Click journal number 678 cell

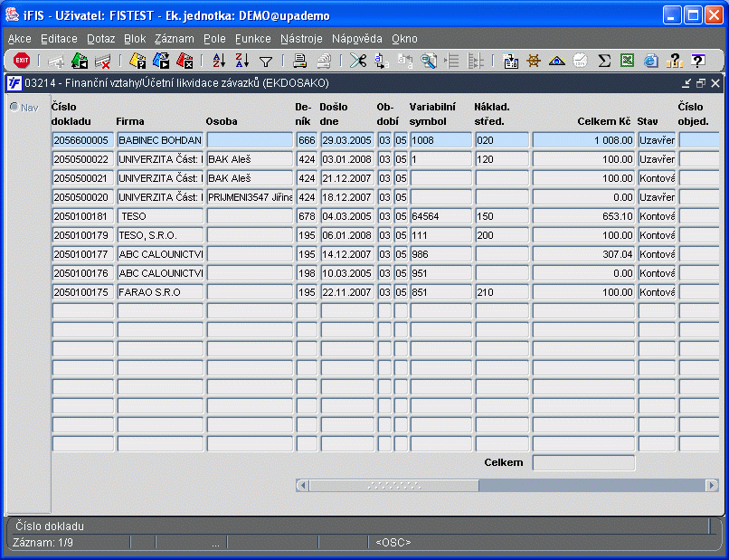click(x=307, y=216)
